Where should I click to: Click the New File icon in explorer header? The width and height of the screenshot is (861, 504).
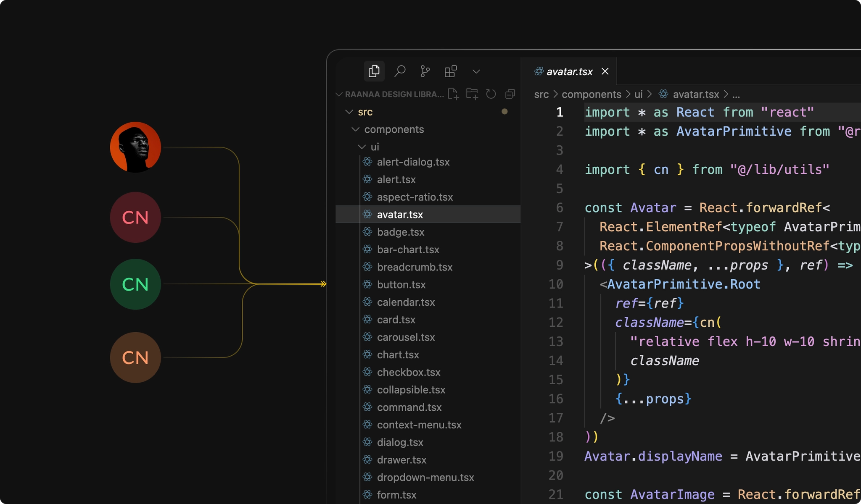point(453,94)
